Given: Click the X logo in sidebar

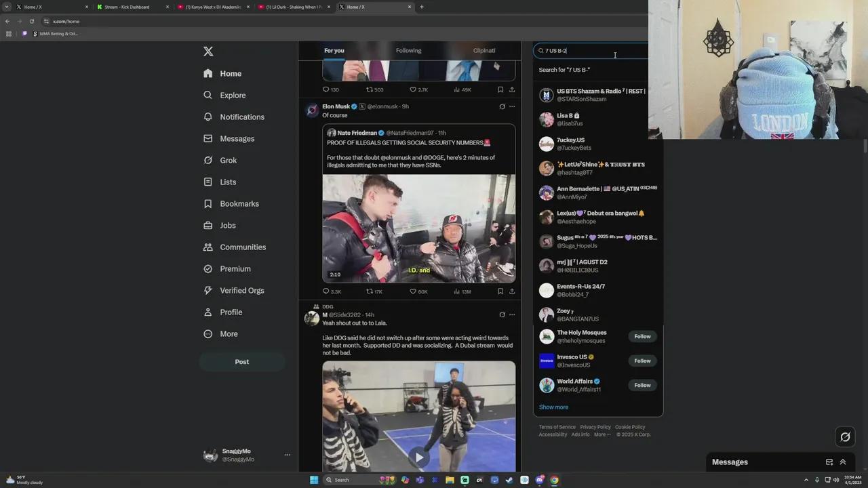Looking at the screenshot, I should (208, 52).
